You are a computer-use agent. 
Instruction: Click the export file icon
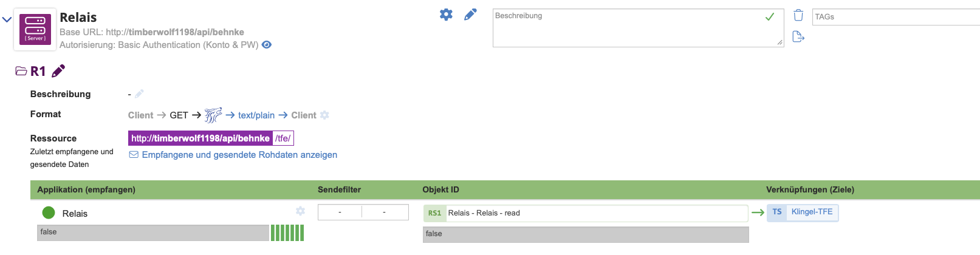(x=798, y=37)
